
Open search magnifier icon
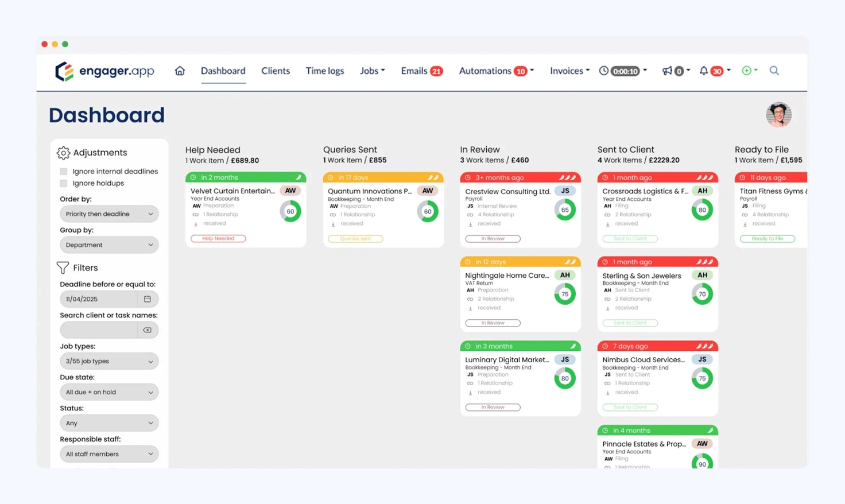coord(774,71)
